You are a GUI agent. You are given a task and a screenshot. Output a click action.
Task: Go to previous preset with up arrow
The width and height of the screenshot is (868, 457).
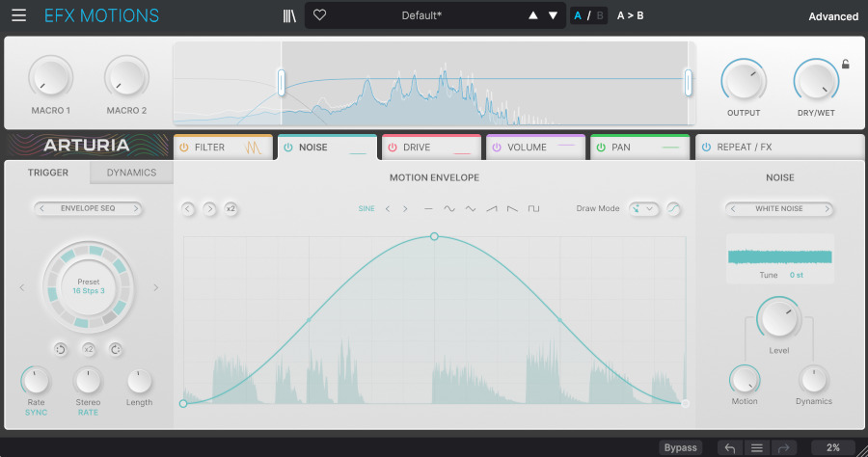click(x=532, y=15)
